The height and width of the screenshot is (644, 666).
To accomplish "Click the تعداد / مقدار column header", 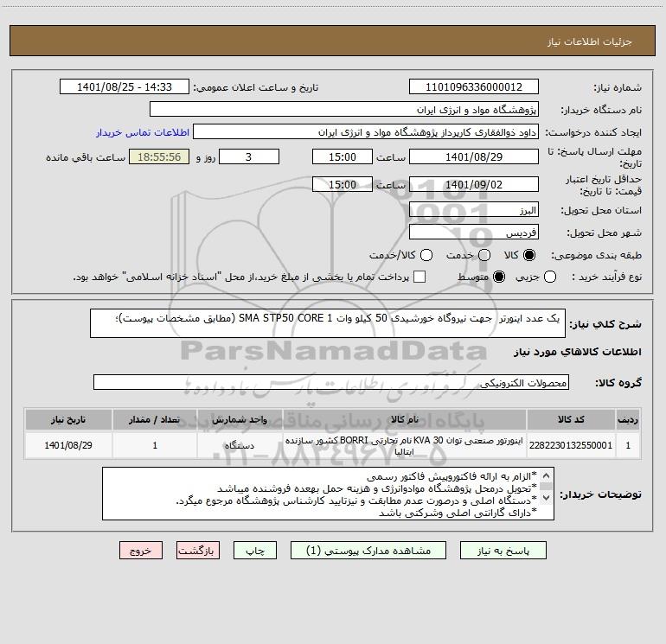I will (155, 420).
